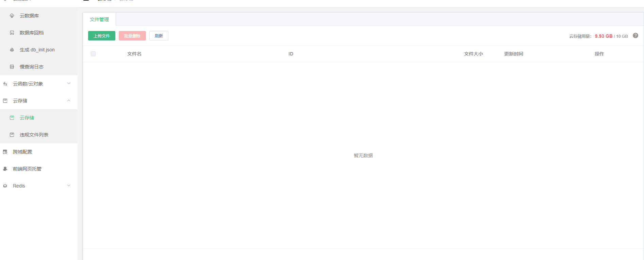Image resolution: width=644 pixels, height=260 pixels.
Task: Expand the 云函数/云对象 chevron
Action: point(69,83)
